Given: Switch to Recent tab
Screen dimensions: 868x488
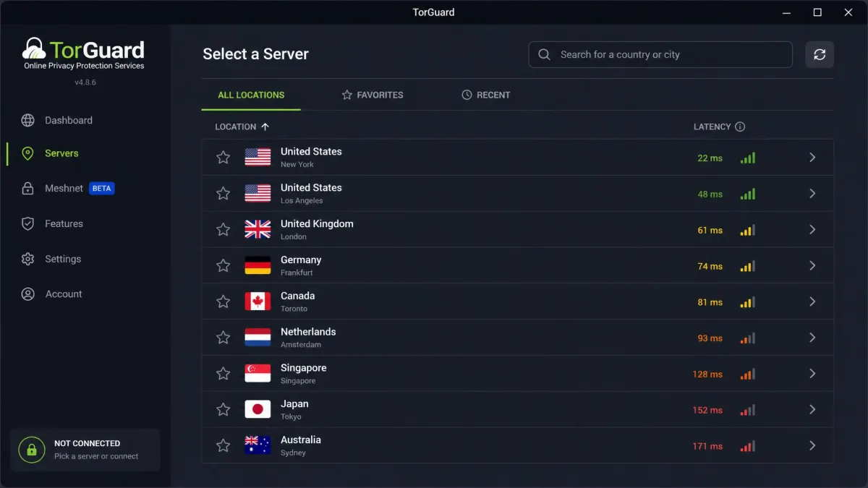Looking at the screenshot, I should click(486, 95).
